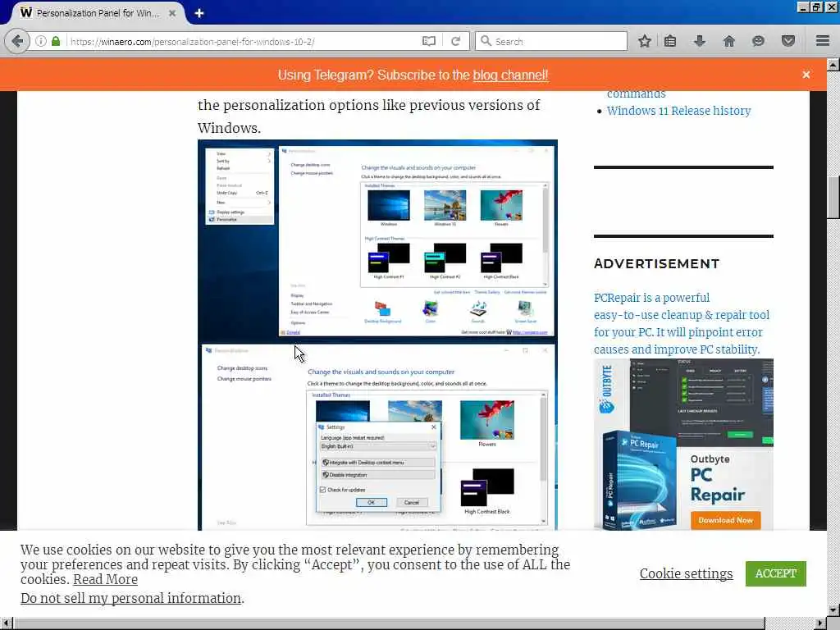Open the downloads arrow icon
This screenshot has height=630, width=840.
tap(700, 41)
